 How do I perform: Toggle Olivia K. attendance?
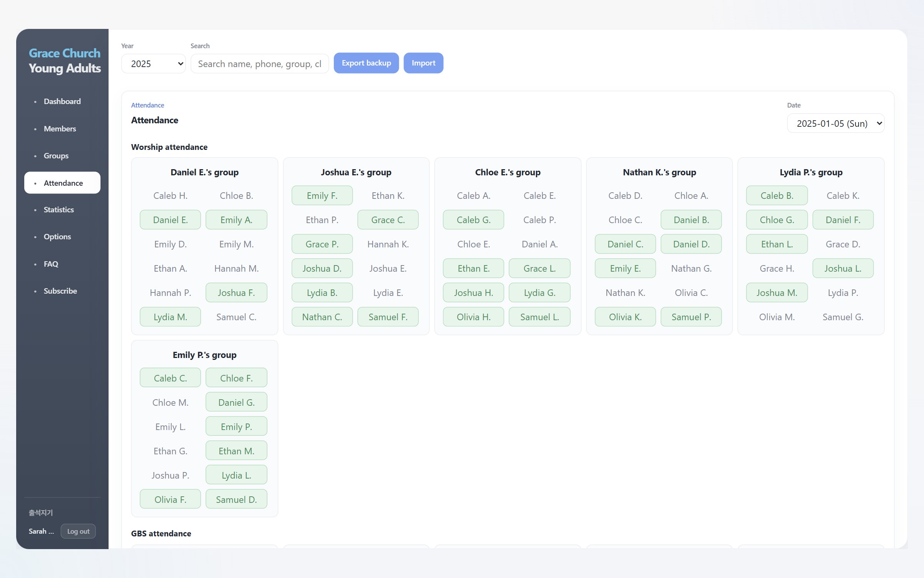click(625, 317)
